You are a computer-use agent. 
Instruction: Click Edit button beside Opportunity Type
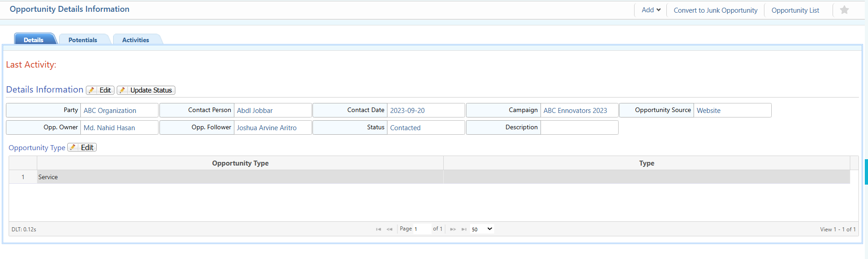82,147
